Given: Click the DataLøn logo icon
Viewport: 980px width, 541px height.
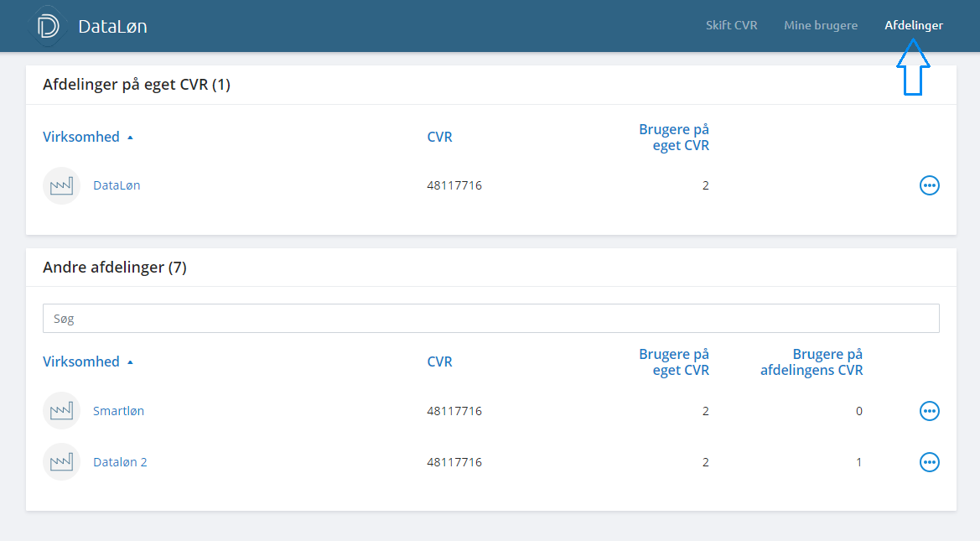Looking at the screenshot, I should click(49, 26).
